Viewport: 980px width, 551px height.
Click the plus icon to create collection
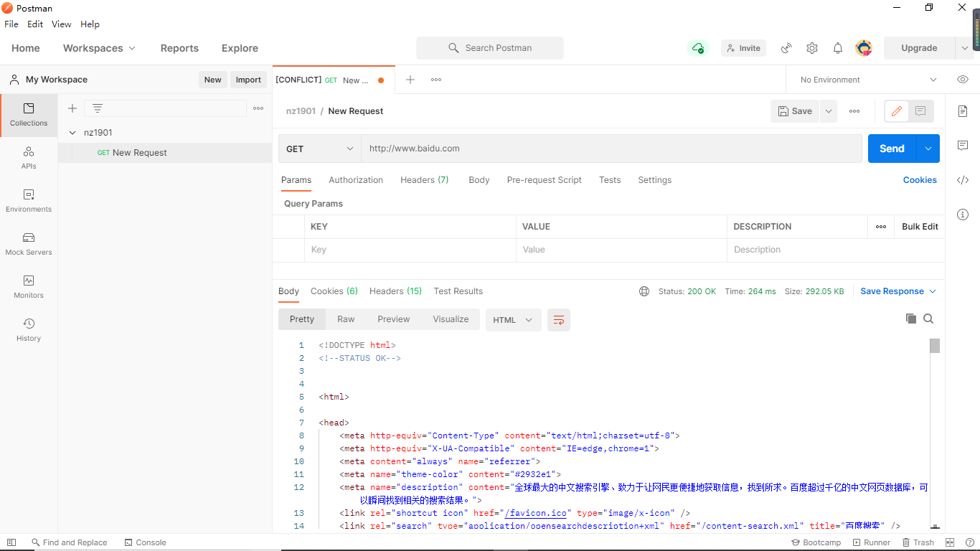pyautogui.click(x=72, y=108)
